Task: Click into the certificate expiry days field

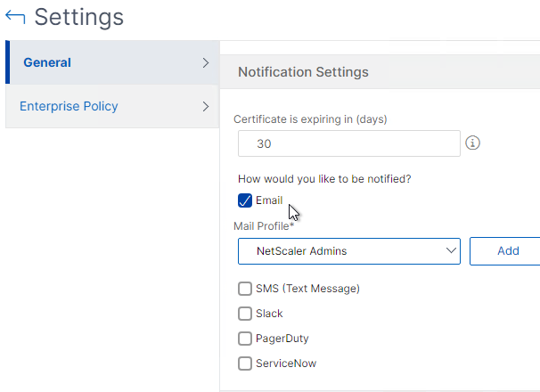Action: (x=349, y=143)
